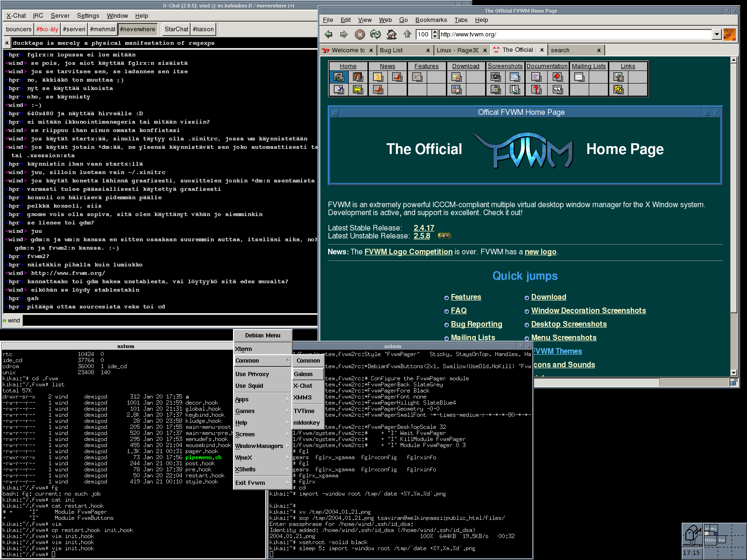Click the Home house icon in toolbar
Image resolution: width=747 pixels, height=560 pixels.
392,35
